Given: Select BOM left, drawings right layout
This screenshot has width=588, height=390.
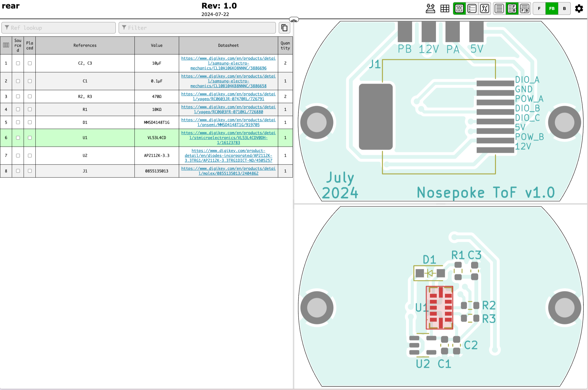Looking at the screenshot, I should point(512,9).
